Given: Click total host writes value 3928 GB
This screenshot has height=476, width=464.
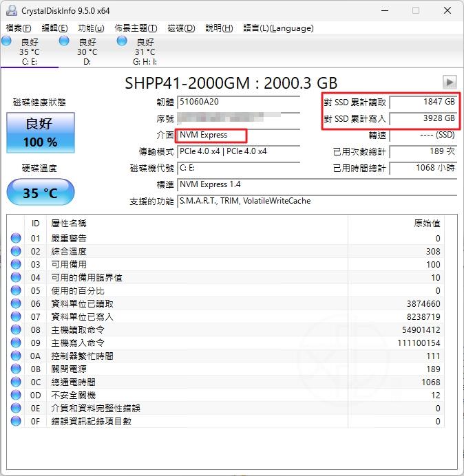Looking at the screenshot, I should tap(423, 118).
